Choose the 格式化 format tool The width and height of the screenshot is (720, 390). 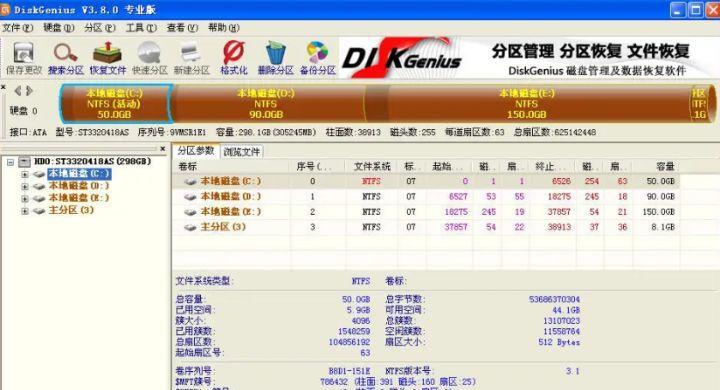click(234, 58)
